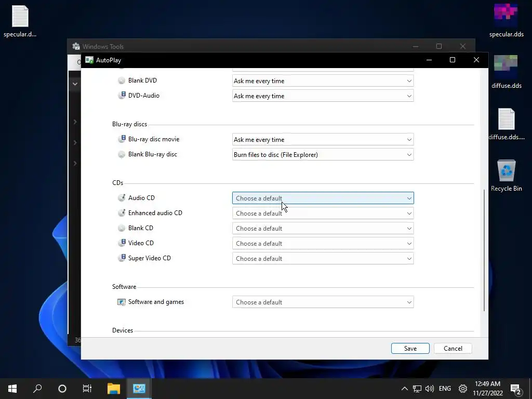This screenshot has height=399, width=532.
Task: Open Cortana from the taskbar
Action: [62, 389]
